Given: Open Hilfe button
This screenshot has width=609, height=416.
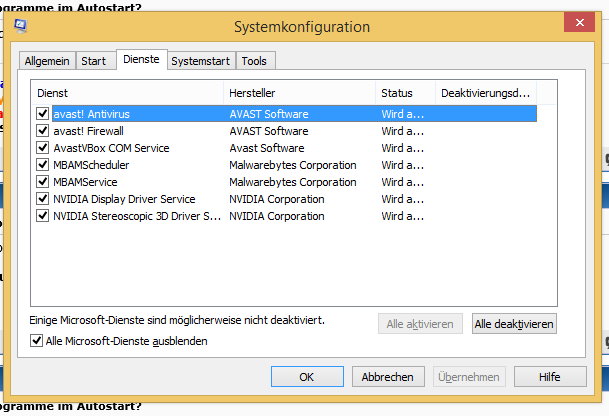Looking at the screenshot, I should pyautogui.click(x=550, y=376).
